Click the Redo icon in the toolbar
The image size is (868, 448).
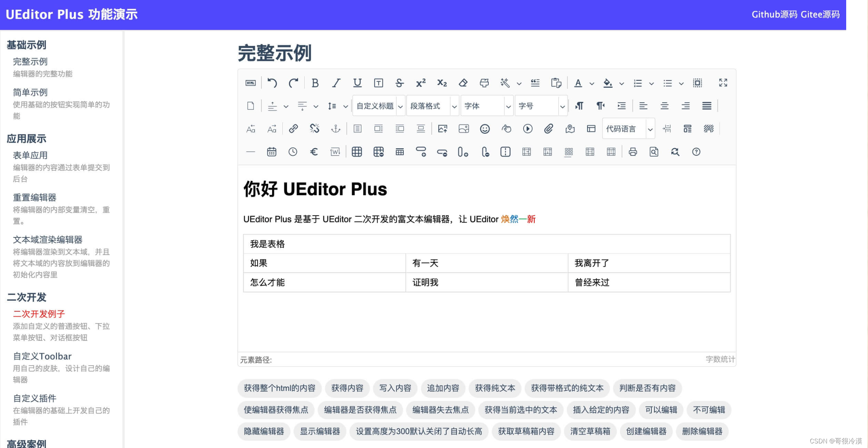click(x=294, y=83)
